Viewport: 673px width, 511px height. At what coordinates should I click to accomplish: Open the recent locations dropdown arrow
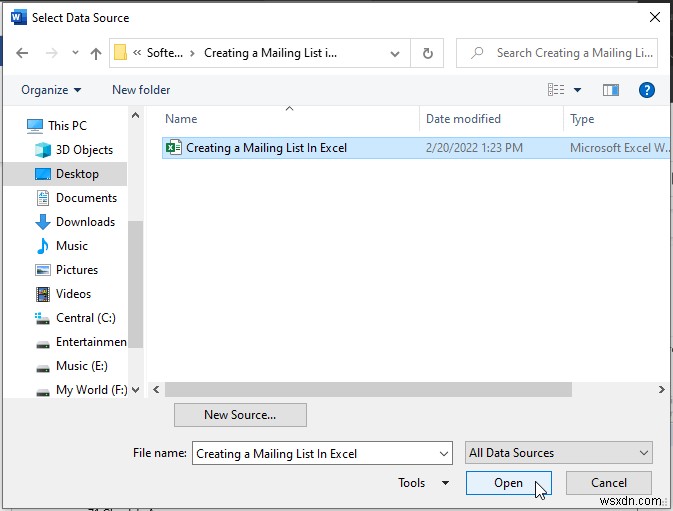[75, 53]
